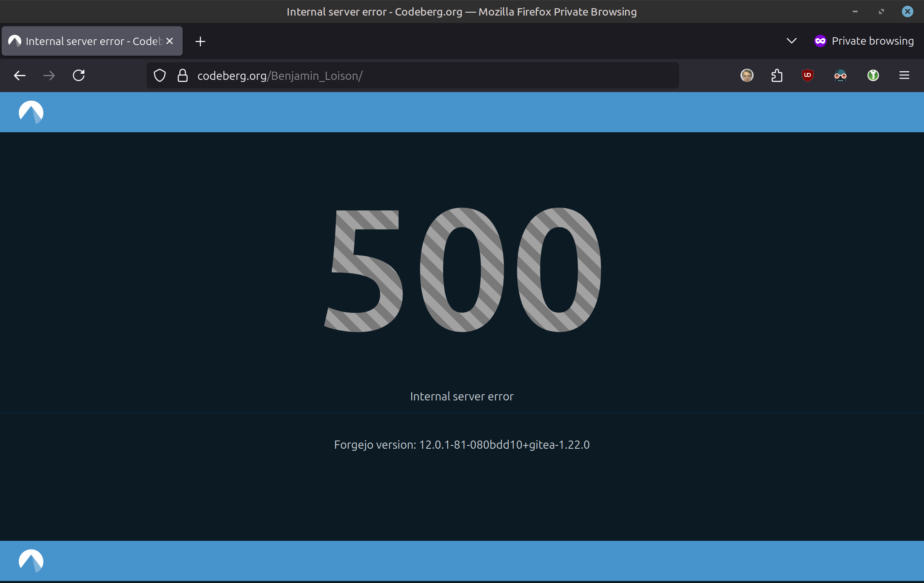Open the glasses-icon extension in toolbar

pyautogui.click(x=840, y=75)
